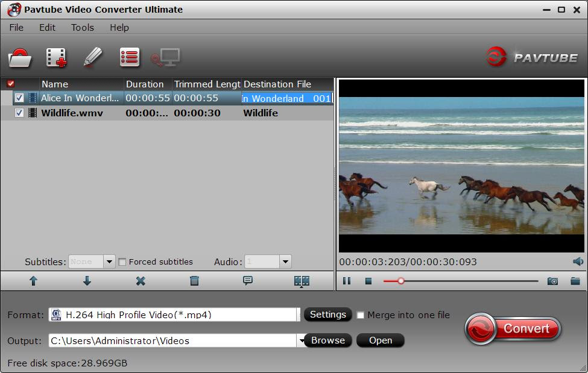The width and height of the screenshot is (588, 373).
Task: Click the Output path field
Action: coord(172,340)
